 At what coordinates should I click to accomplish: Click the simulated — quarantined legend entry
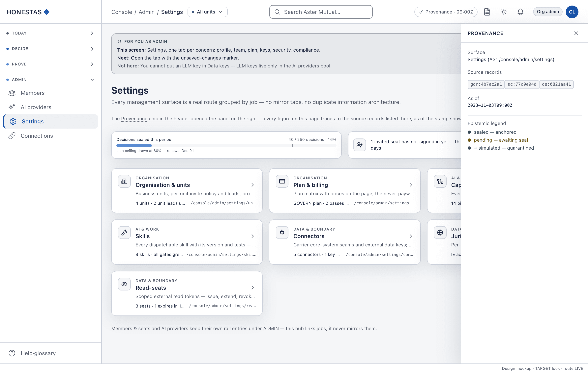[x=500, y=148]
